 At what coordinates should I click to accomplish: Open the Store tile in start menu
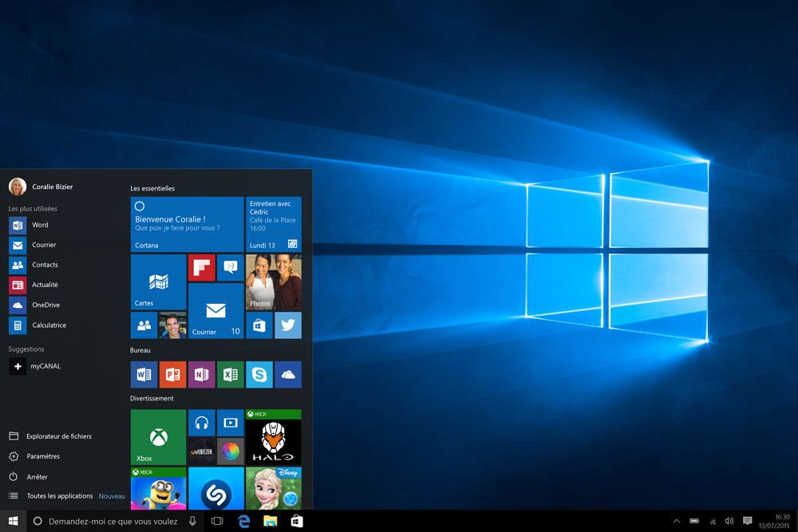[x=259, y=325]
